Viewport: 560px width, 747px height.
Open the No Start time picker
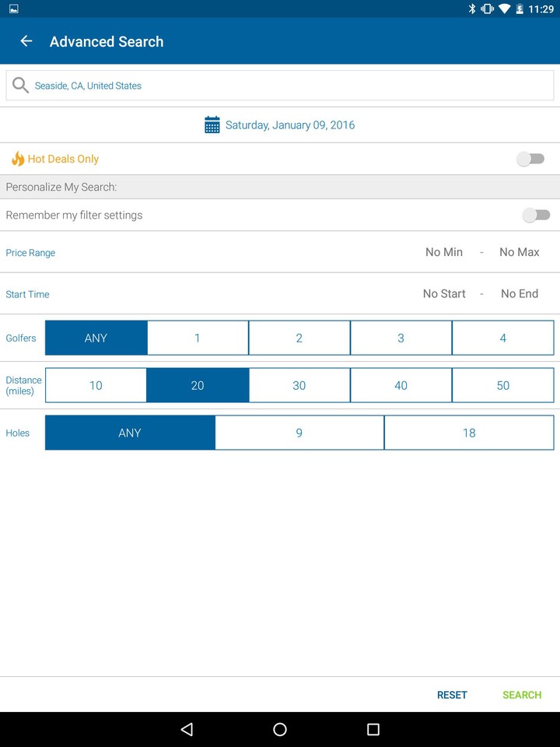444,293
